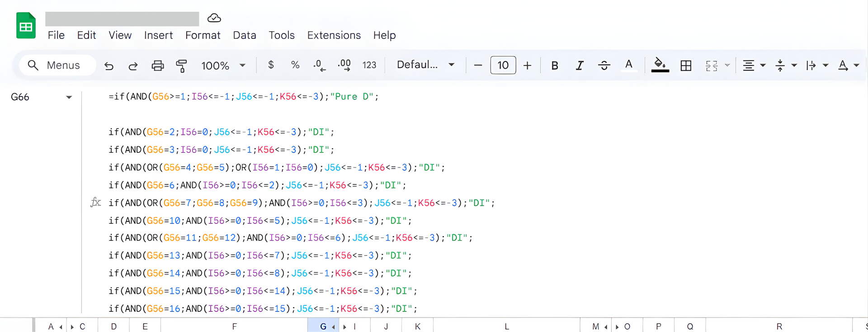Open the borders grid tool
The height and width of the screenshot is (332, 868).
(x=686, y=66)
